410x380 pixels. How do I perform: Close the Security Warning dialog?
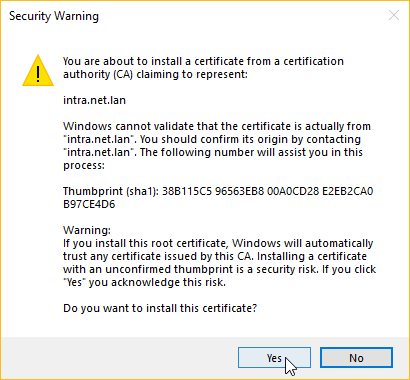[394, 15]
